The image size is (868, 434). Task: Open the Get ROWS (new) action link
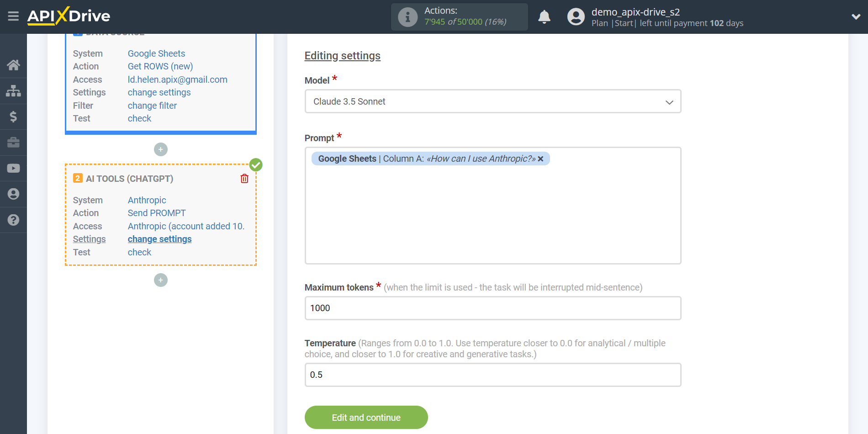point(160,66)
